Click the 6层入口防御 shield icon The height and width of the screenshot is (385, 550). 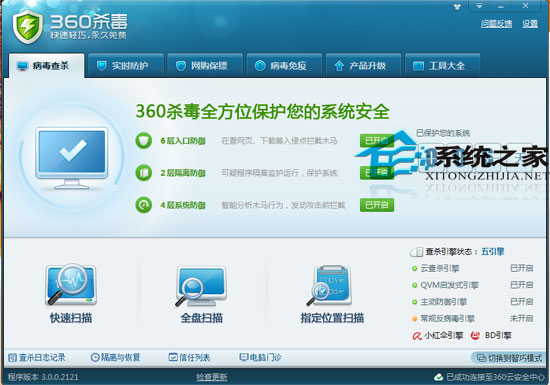[x=143, y=141]
